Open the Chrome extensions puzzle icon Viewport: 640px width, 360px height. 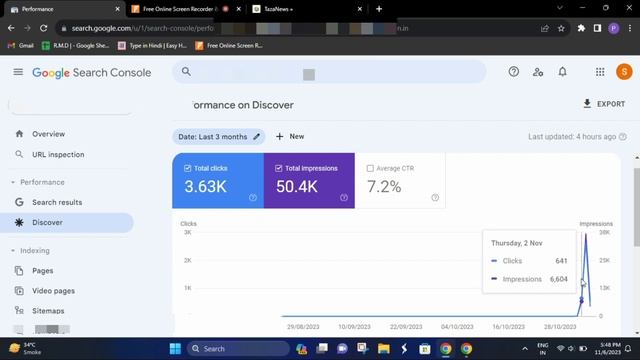[x=581, y=28]
